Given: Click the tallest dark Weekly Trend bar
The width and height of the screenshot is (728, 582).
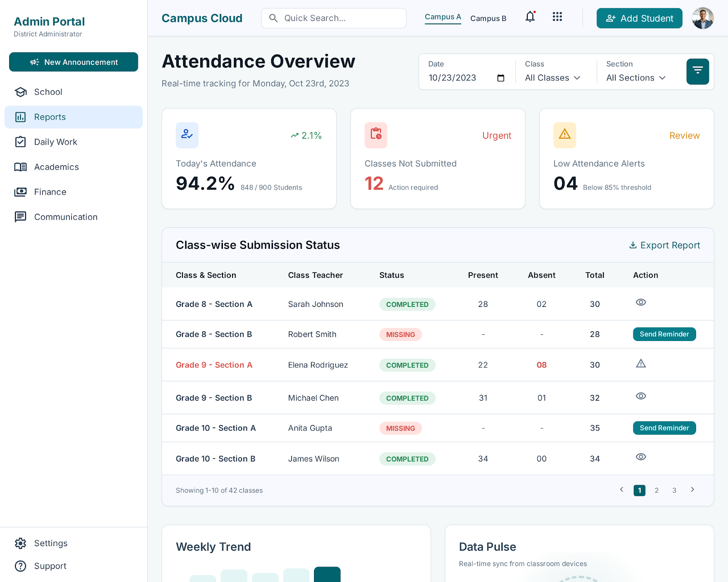Looking at the screenshot, I should (327, 574).
